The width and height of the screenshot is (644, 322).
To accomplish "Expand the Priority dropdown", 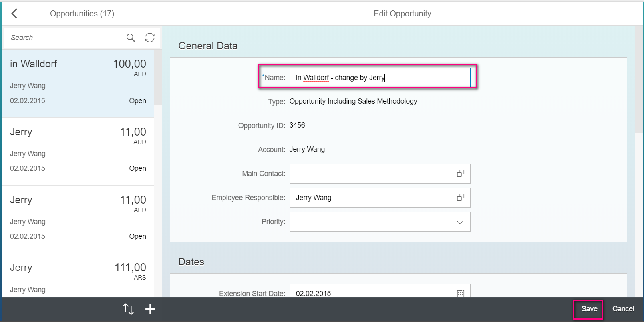I will pyautogui.click(x=460, y=222).
